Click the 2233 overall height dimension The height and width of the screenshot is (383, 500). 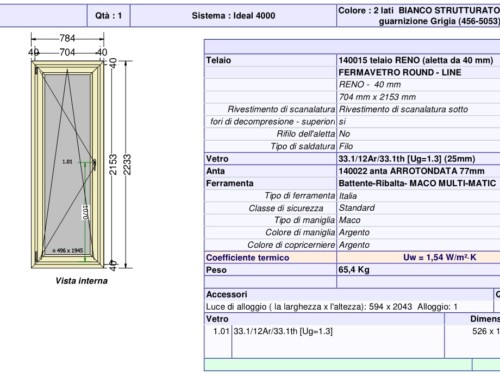tap(127, 164)
